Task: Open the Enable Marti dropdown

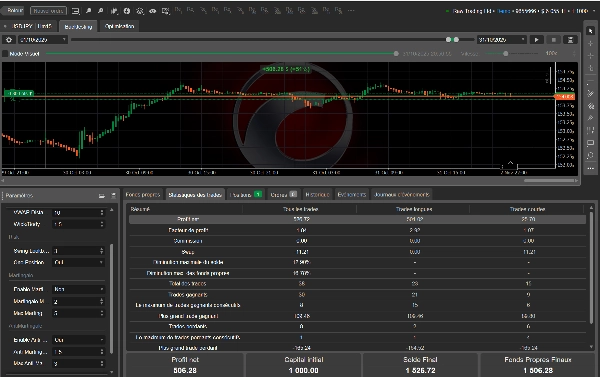Action: pyautogui.click(x=78, y=289)
